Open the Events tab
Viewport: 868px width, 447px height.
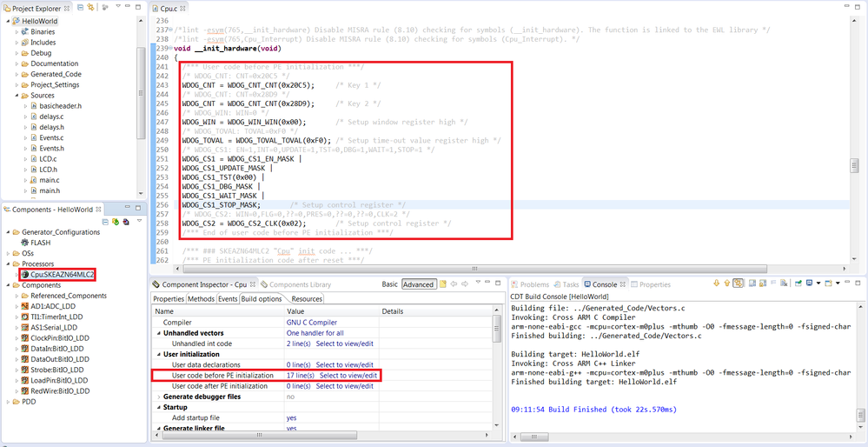pyautogui.click(x=228, y=298)
